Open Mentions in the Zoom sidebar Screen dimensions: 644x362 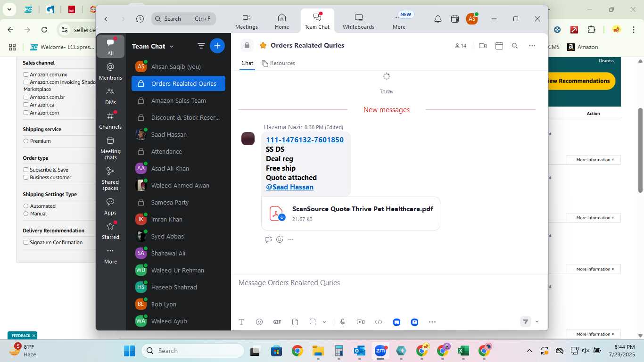(x=110, y=71)
